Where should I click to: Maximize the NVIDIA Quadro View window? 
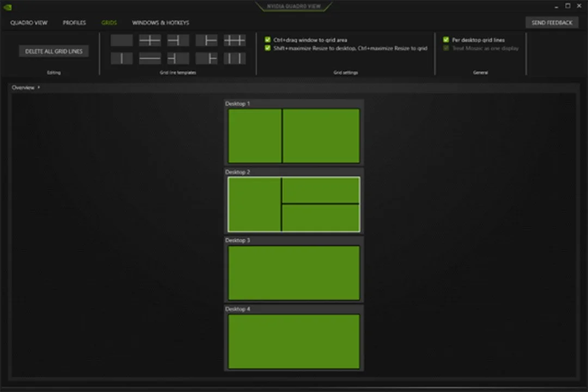tap(568, 6)
